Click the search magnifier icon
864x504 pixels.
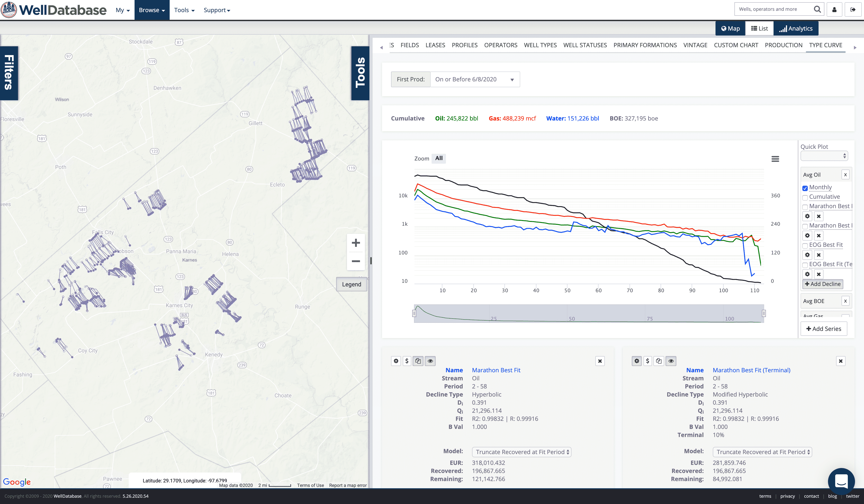tap(817, 9)
